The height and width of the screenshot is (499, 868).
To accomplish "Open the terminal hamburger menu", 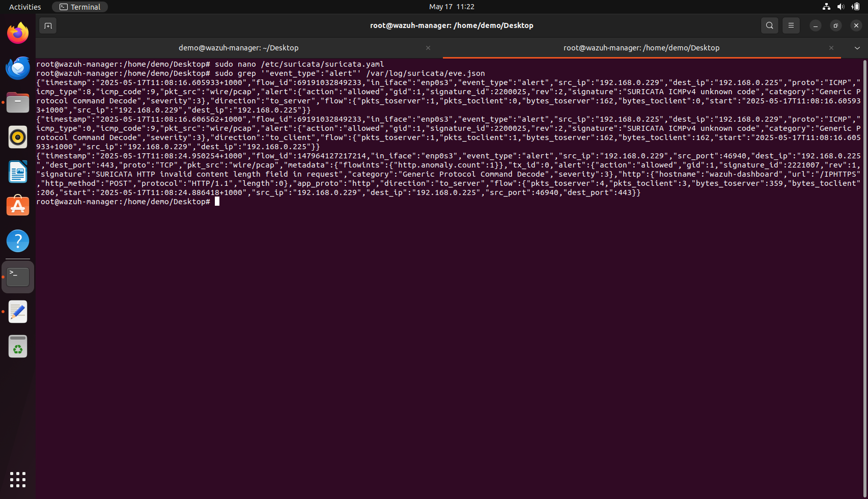I will click(791, 25).
